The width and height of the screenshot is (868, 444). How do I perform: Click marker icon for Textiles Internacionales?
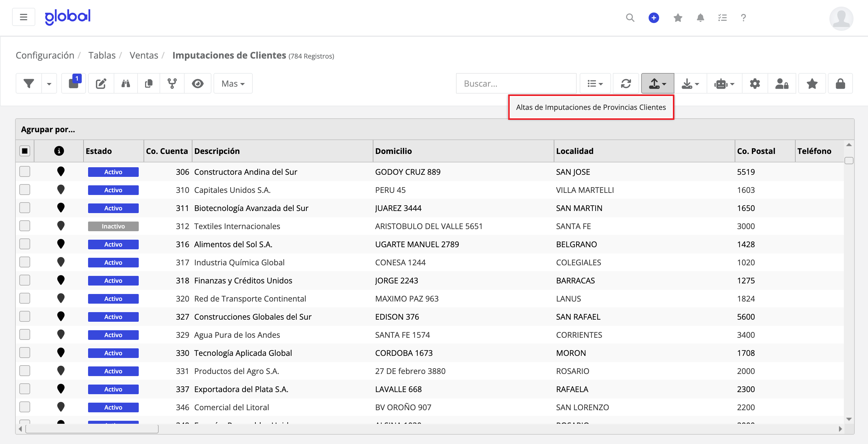click(61, 226)
